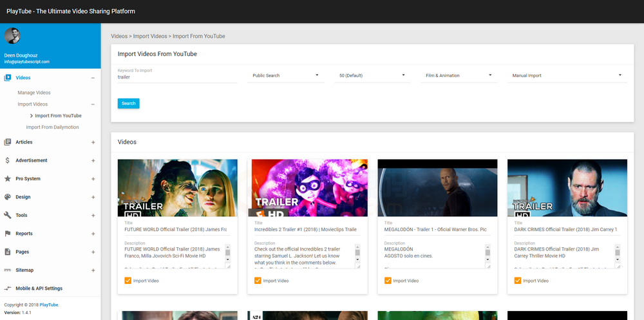Click the blue Search button

[x=129, y=104]
